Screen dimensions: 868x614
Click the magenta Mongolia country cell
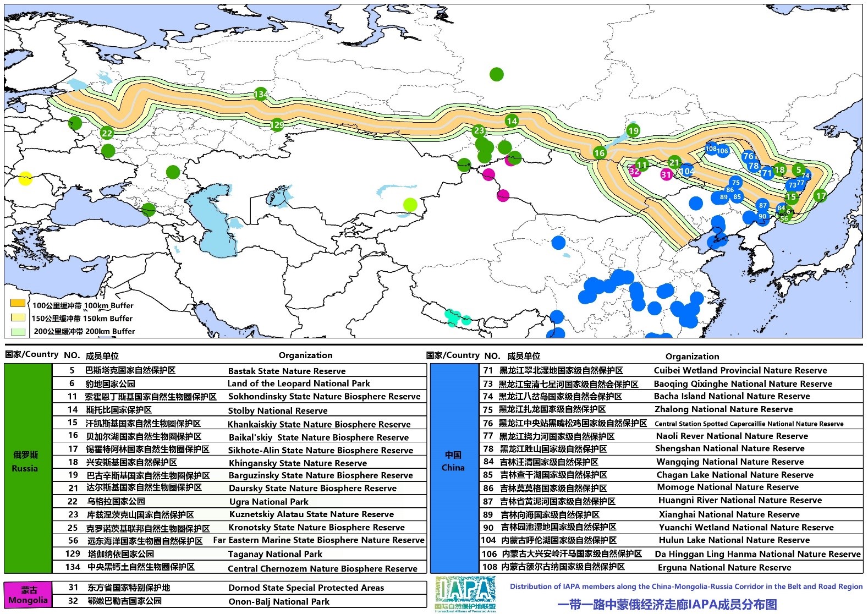tap(28, 595)
